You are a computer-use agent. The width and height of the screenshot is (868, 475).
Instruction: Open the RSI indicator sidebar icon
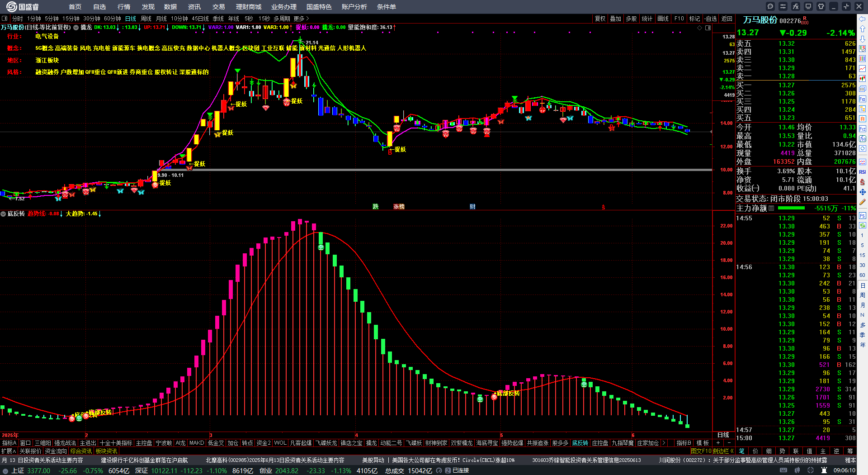pos(863,172)
